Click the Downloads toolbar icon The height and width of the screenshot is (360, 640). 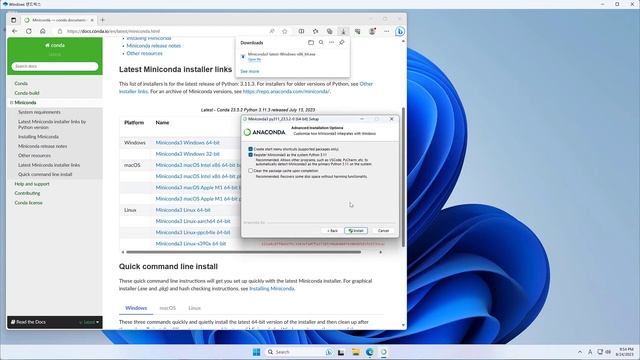pos(343,31)
